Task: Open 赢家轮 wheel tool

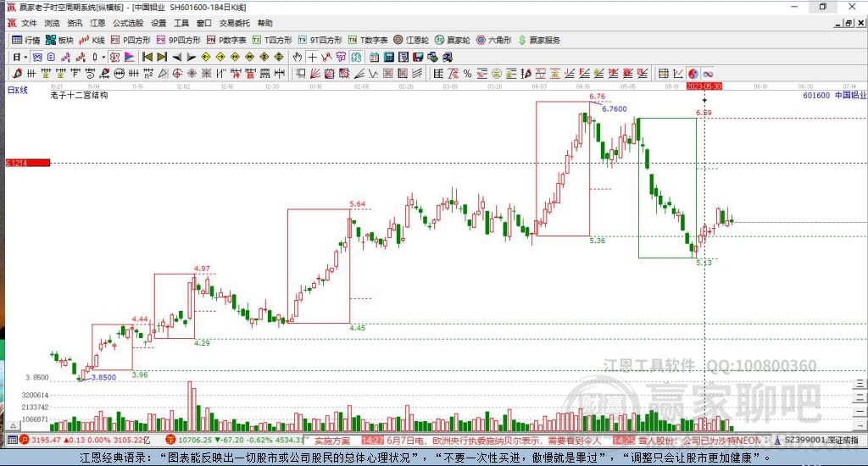Action: point(453,40)
